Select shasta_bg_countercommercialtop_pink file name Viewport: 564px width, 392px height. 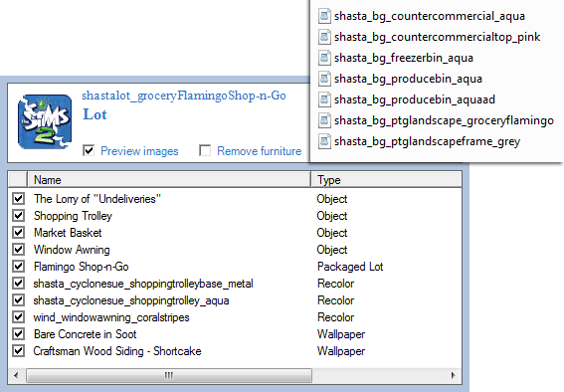(437, 37)
